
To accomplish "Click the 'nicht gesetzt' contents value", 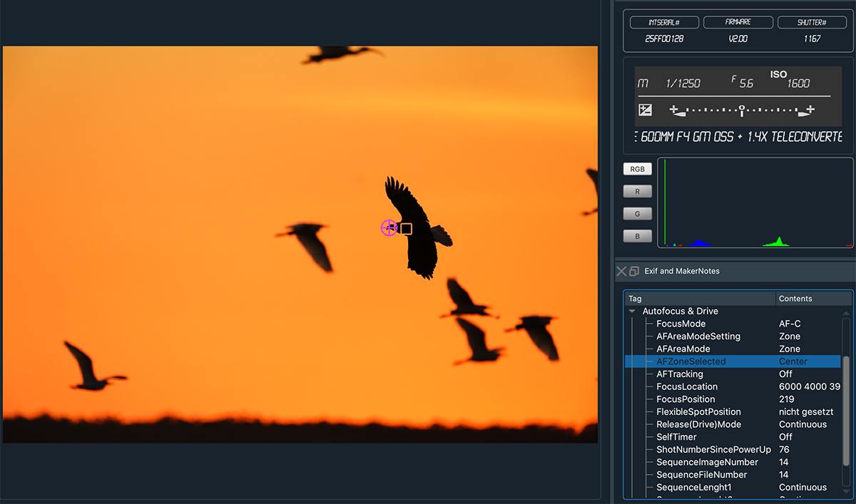I will 806,412.
